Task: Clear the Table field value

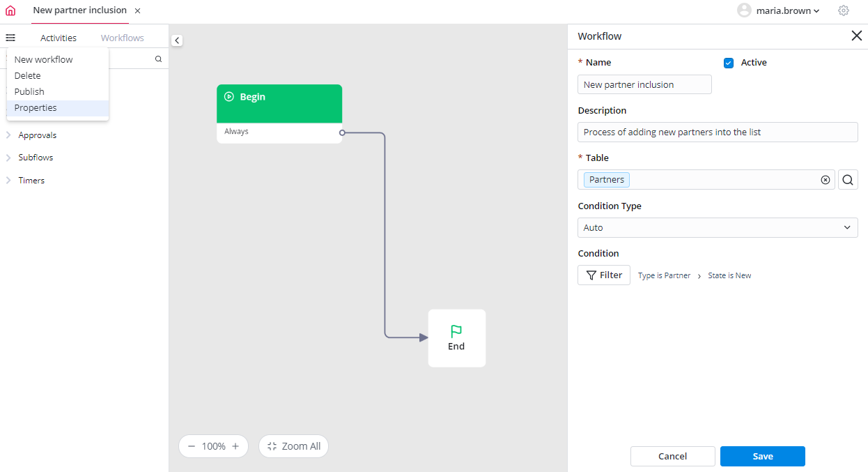Action: 826,180
